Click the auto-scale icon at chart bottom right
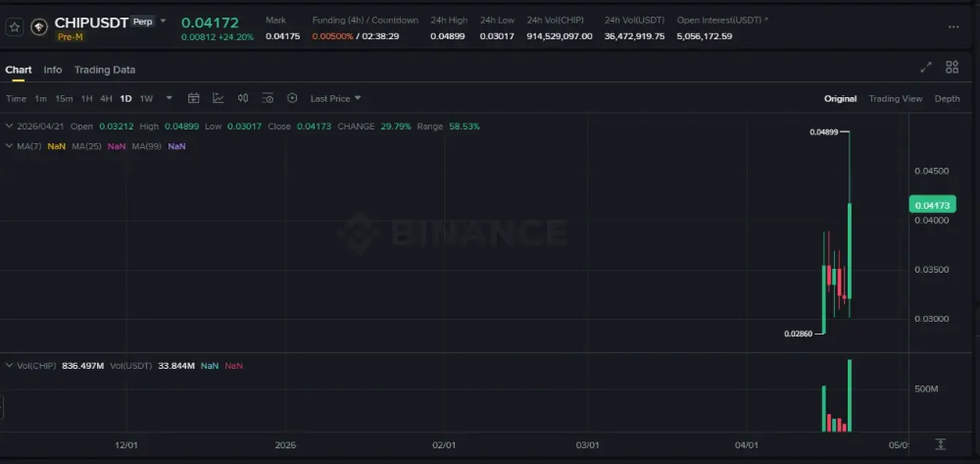980x464 pixels. pyautogui.click(x=940, y=444)
